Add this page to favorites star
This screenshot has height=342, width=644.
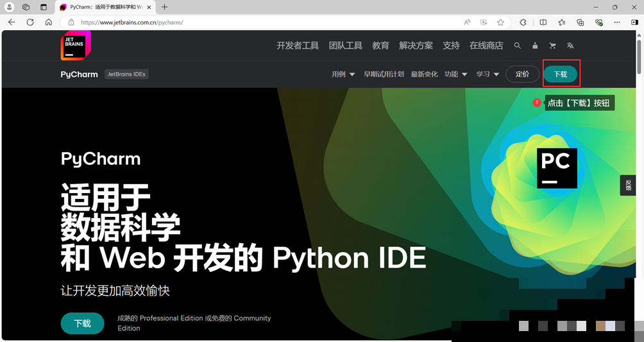click(500, 22)
